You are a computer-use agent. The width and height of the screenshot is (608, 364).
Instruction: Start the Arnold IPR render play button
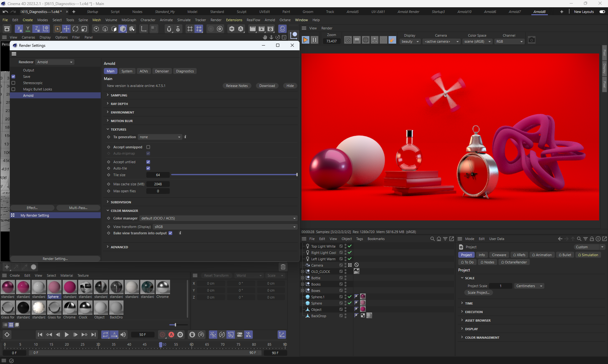point(305,40)
